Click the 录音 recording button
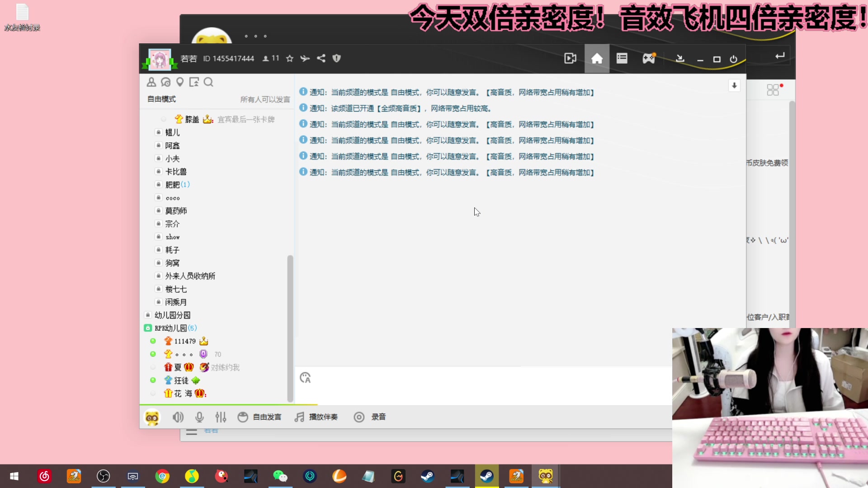Image resolution: width=868 pixels, height=488 pixels. click(x=370, y=417)
